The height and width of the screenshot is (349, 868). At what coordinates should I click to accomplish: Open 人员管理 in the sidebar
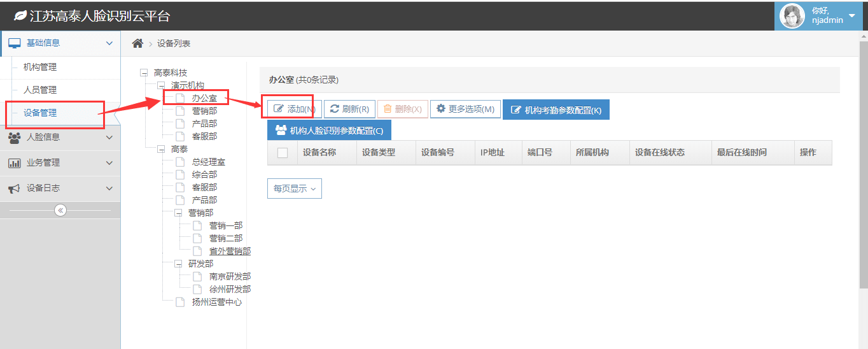(40, 90)
